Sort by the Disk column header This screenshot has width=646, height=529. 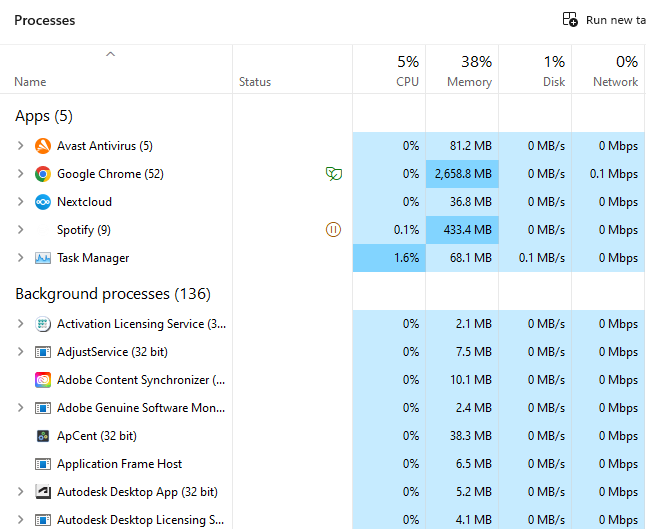click(x=535, y=69)
